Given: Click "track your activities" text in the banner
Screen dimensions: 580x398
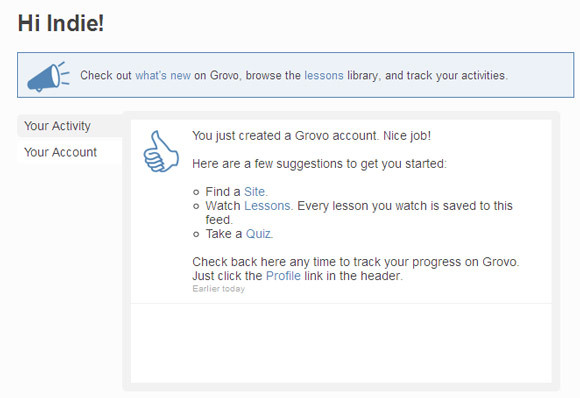Looking at the screenshot, I should 455,75.
